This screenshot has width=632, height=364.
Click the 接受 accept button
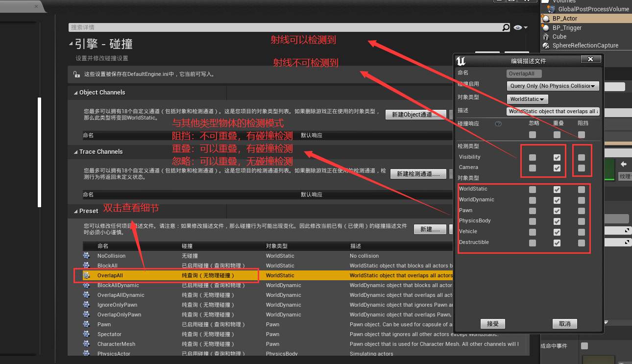tap(492, 324)
